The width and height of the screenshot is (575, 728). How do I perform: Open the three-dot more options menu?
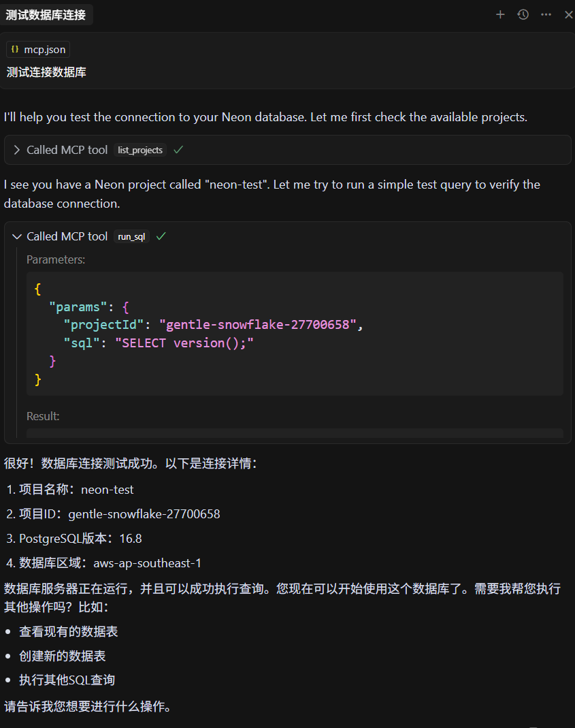[546, 15]
